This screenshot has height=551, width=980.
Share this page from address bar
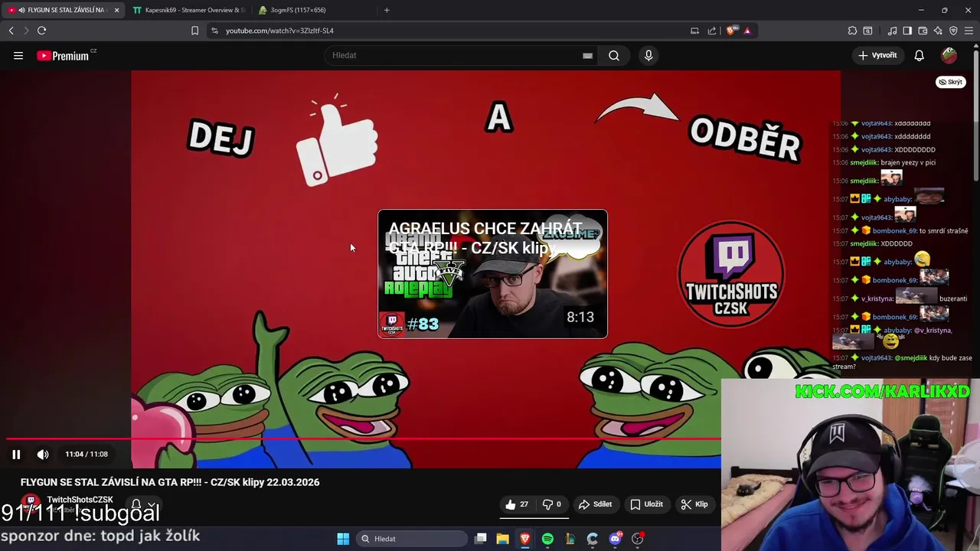tap(712, 31)
